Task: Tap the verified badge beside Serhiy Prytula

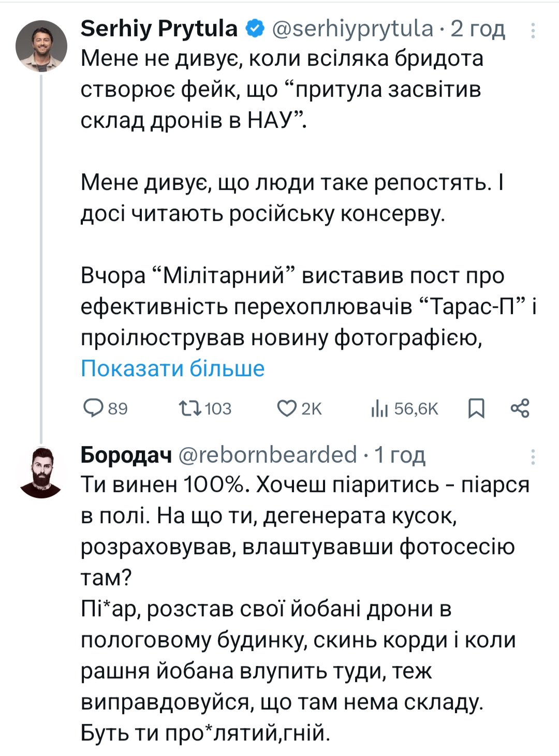Action: pos(254,29)
